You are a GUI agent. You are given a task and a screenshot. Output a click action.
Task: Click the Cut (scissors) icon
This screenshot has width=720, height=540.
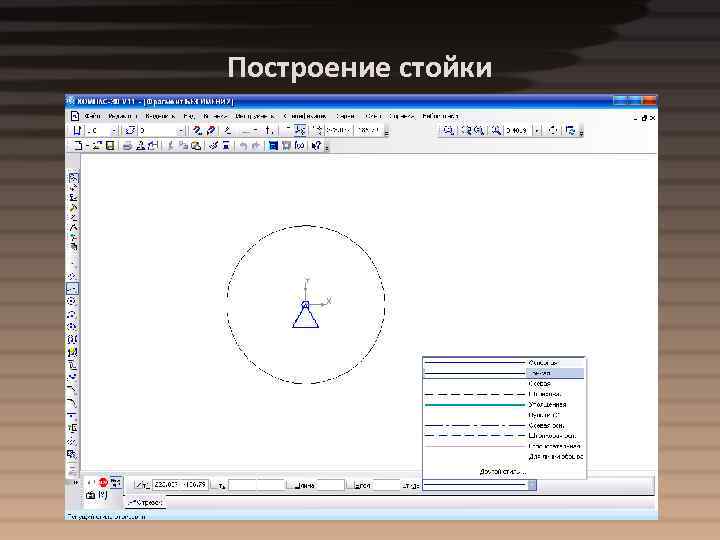point(170,146)
